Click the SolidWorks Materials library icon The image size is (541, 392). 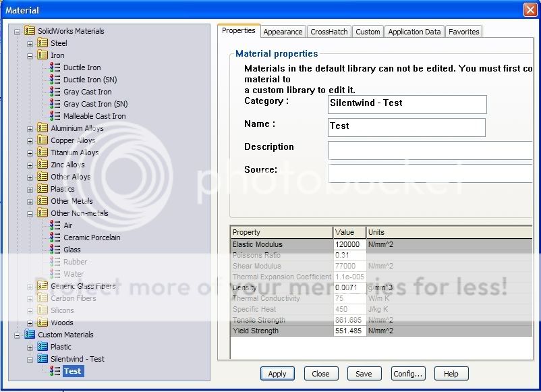30,31
